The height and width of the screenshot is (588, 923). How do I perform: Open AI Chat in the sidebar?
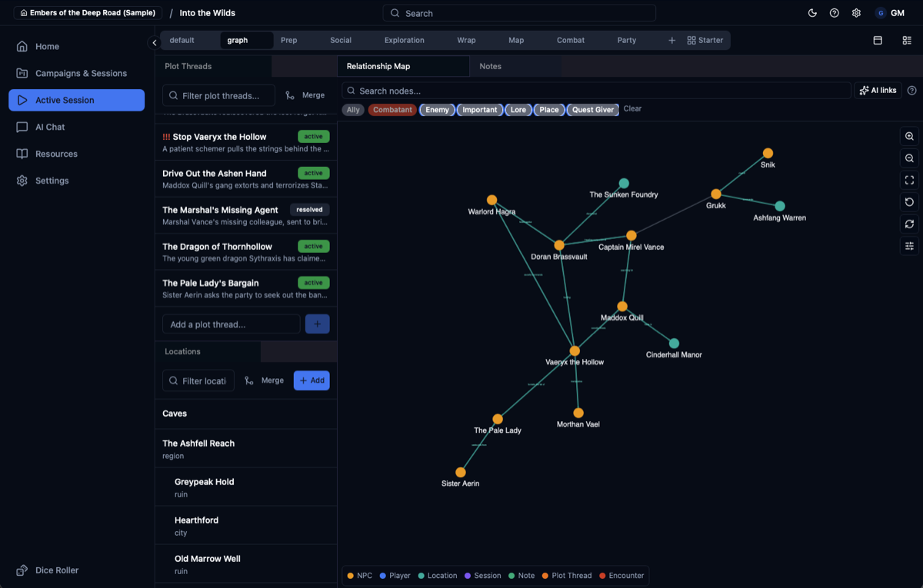pos(76,127)
